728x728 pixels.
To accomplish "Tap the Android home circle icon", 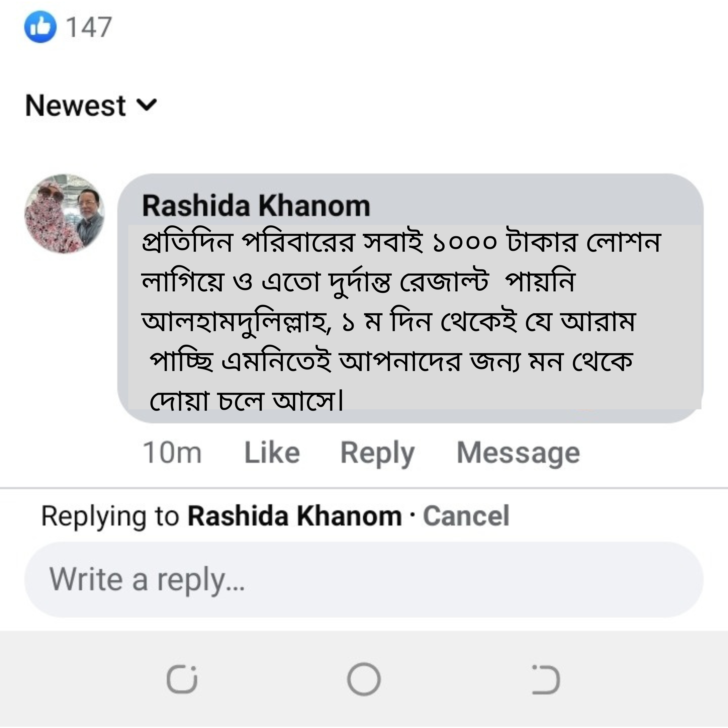I will (x=364, y=678).
